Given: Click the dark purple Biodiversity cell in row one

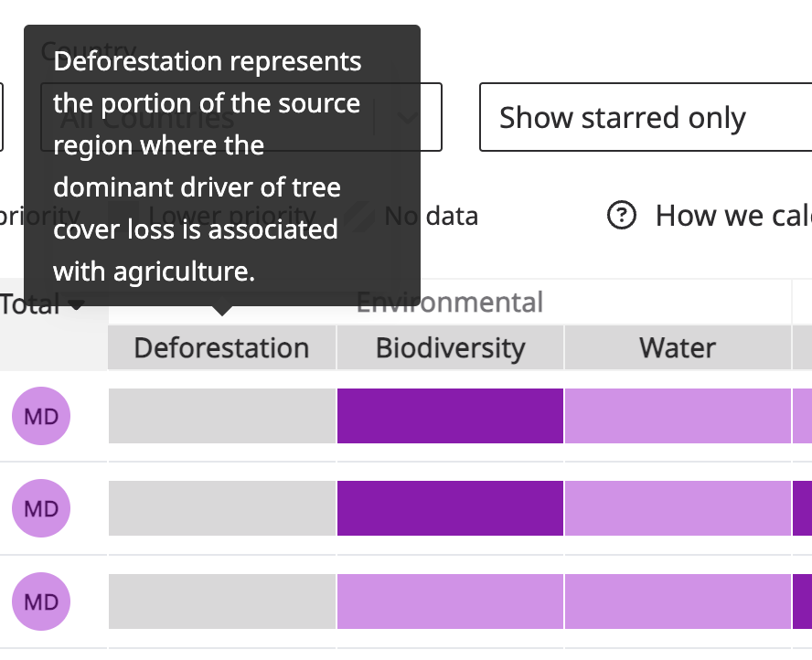Looking at the screenshot, I should (450, 415).
